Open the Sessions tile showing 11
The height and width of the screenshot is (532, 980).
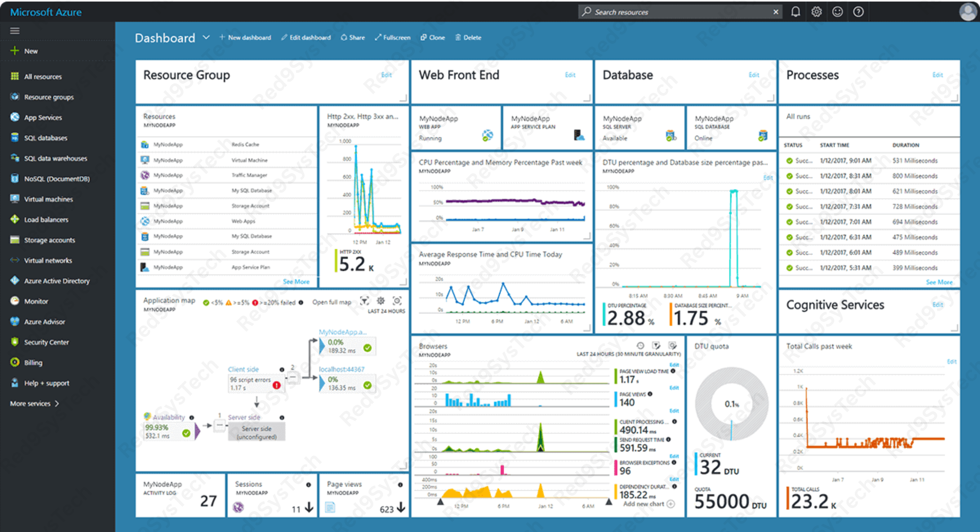(272, 495)
